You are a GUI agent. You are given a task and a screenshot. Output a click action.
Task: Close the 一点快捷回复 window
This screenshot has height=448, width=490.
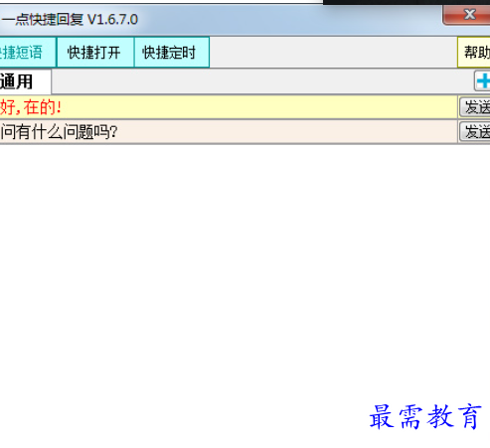coord(467,15)
